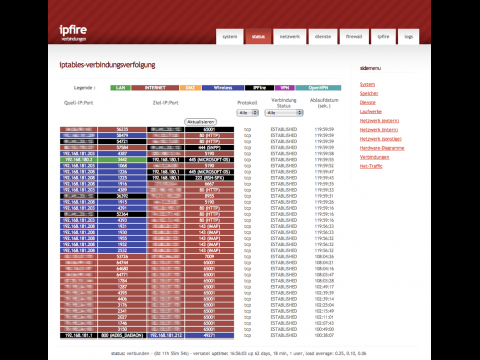Click the source port 56335 cell

pyautogui.click(x=122, y=129)
